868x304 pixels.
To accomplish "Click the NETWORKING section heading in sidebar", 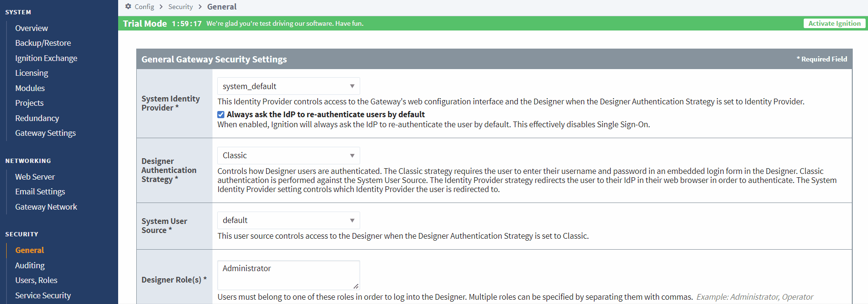I will tap(28, 161).
